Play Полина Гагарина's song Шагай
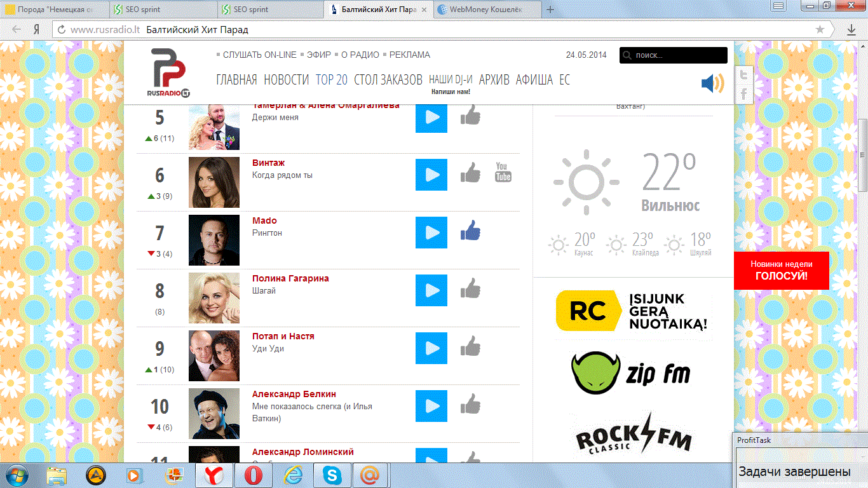The width and height of the screenshot is (868, 488). point(431,290)
